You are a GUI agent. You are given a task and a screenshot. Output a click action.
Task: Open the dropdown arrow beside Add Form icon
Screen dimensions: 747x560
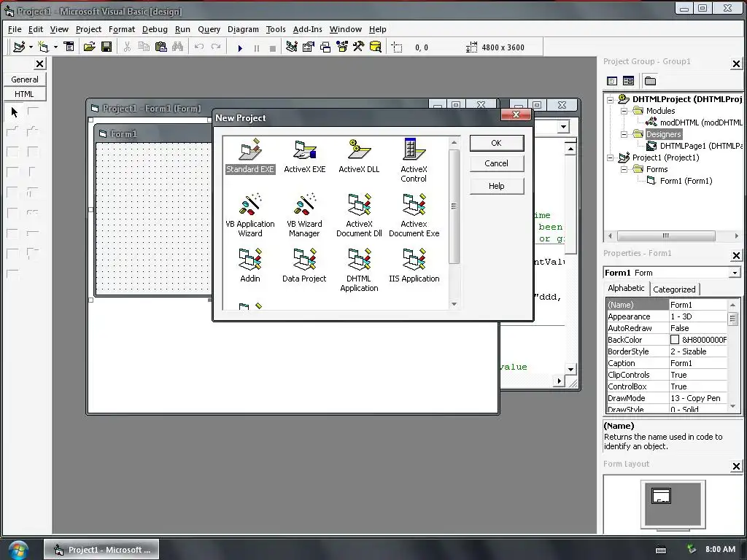55,47
